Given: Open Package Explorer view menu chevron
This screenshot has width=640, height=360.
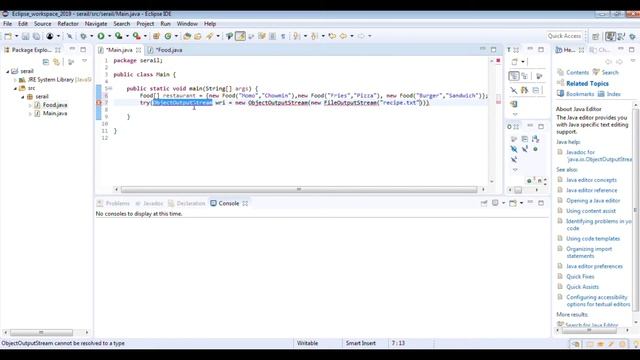Looking at the screenshot, I should point(84,61).
